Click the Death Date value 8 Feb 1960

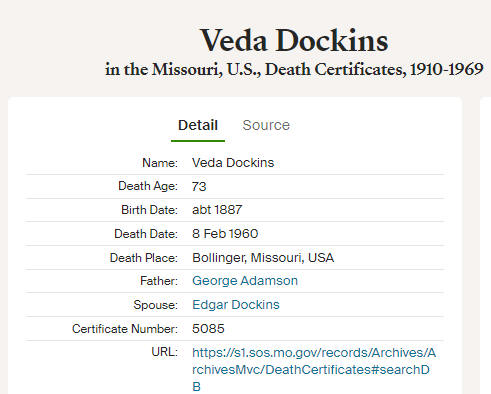click(225, 234)
